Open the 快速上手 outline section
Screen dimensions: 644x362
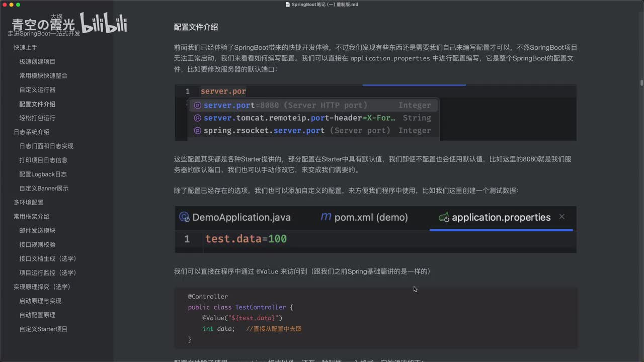(x=25, y=47)
